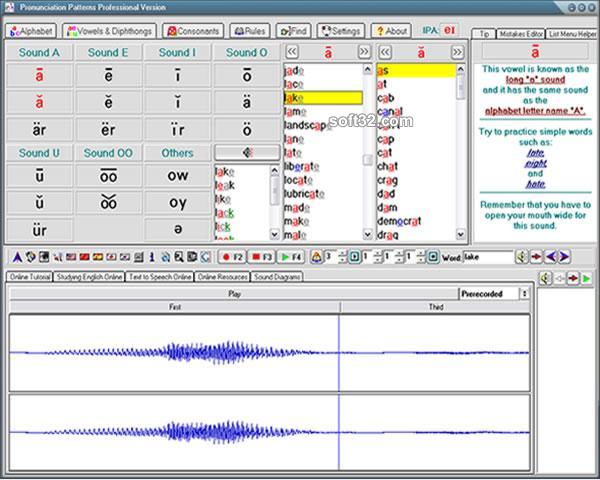The image size is (600, 480).
Task: Open the Consonants tab
Action: click(x=193, y=31)
